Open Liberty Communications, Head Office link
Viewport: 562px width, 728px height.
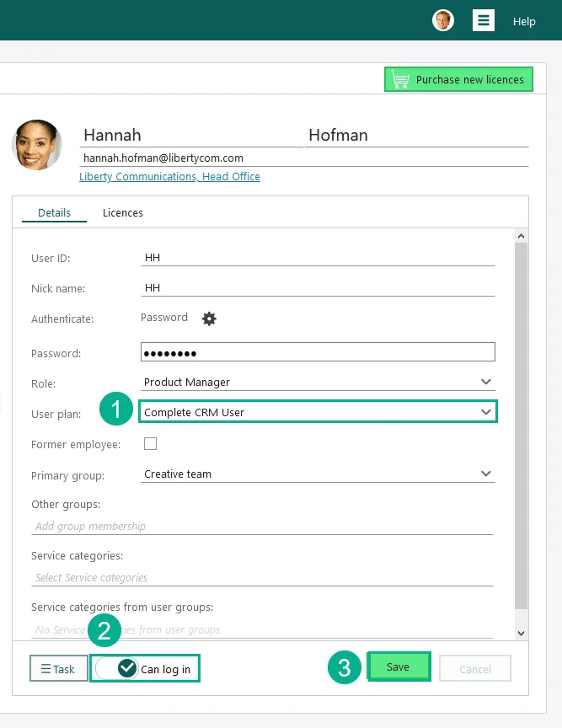(x=169, y=177)
